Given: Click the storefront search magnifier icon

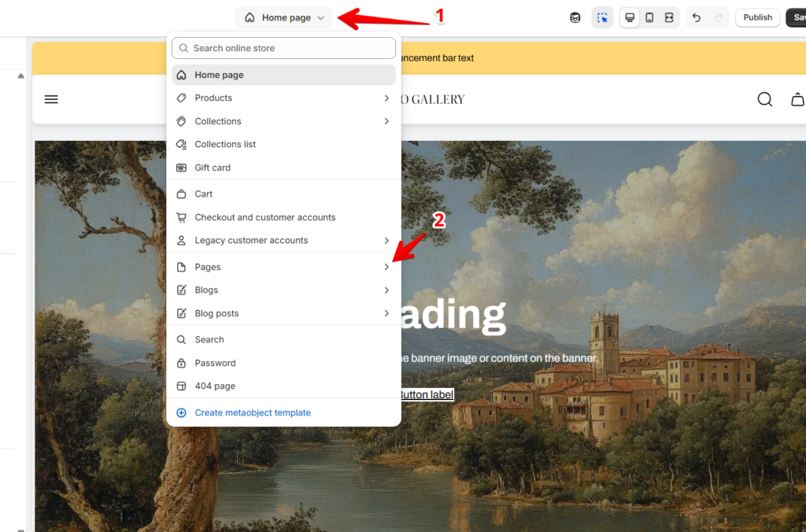Looking at the screenshot, I should point(765,99).
